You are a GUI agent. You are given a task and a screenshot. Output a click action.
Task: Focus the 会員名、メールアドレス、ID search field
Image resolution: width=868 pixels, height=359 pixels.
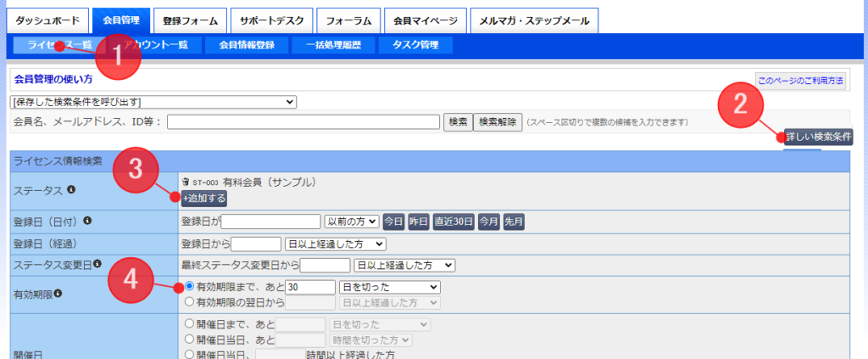(303, 122)
